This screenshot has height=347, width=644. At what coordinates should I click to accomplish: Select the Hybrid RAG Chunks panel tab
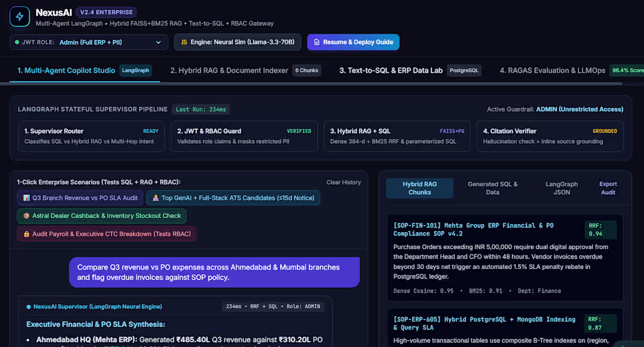(420, 188)
